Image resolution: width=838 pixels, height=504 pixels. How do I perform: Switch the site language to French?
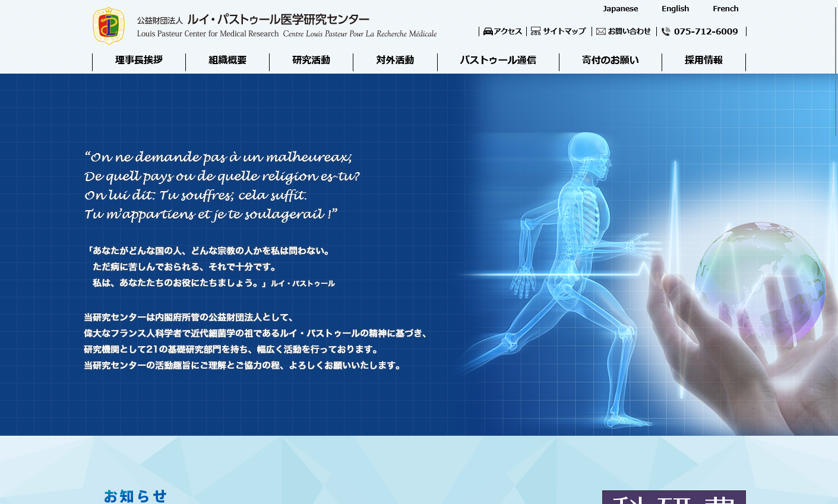point(725,9)
